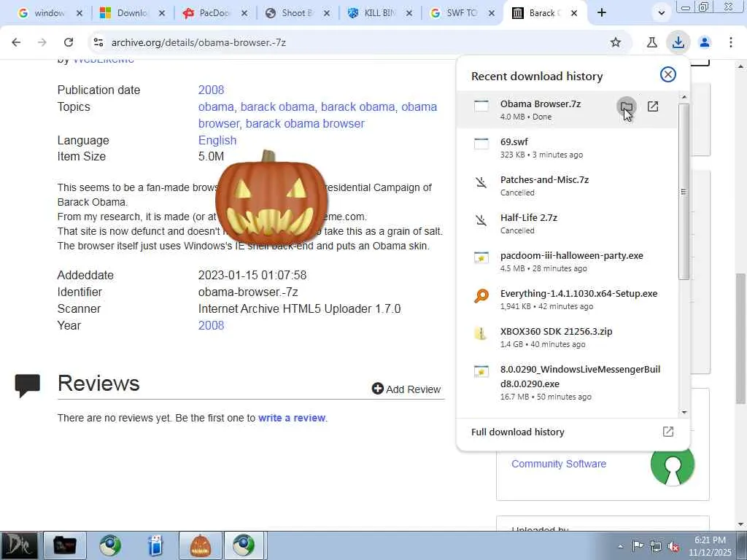Open the first Chrome taskbar icon

tap(110, 545)
